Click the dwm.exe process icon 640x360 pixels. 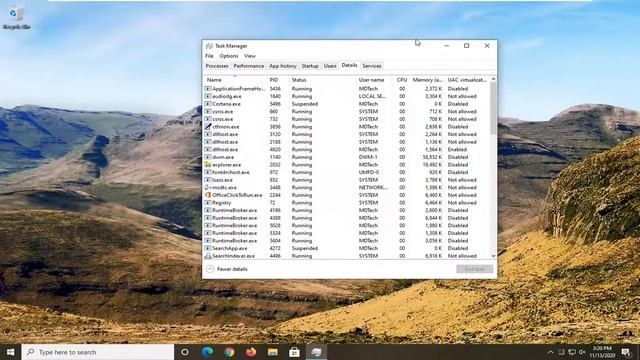pos(208,157)
